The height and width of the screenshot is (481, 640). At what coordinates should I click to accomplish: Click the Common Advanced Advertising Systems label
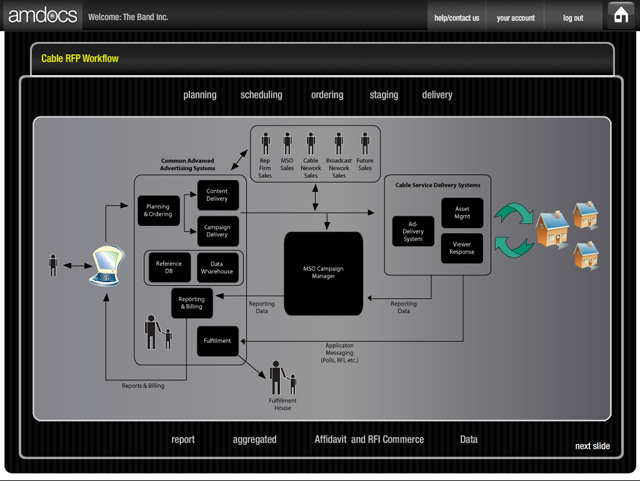(187, 165)
